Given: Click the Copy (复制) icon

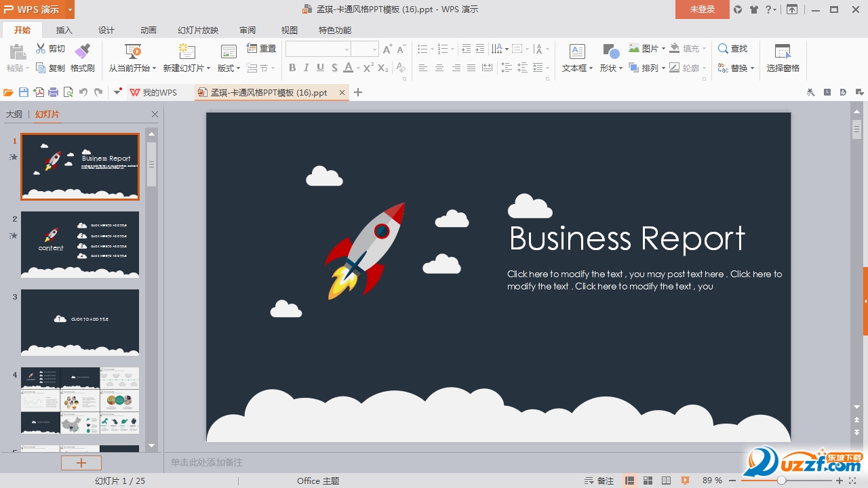Looking at the screenshot, I should coord(41,68).
